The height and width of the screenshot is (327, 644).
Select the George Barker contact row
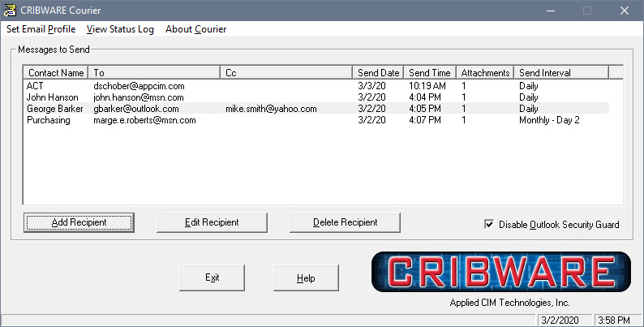click(x=316, y=109)
